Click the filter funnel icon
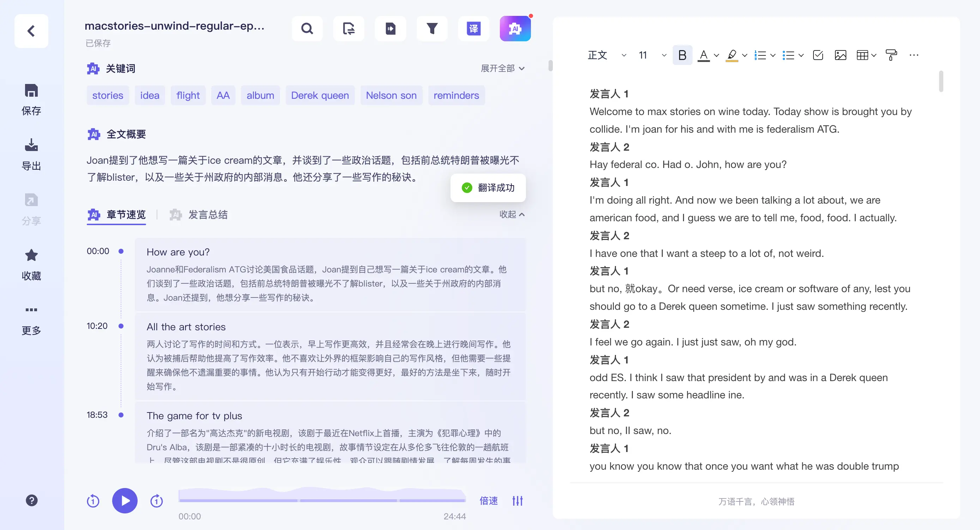Image resolution: width=980 pixels, height=530 pixels. point(432,29)
